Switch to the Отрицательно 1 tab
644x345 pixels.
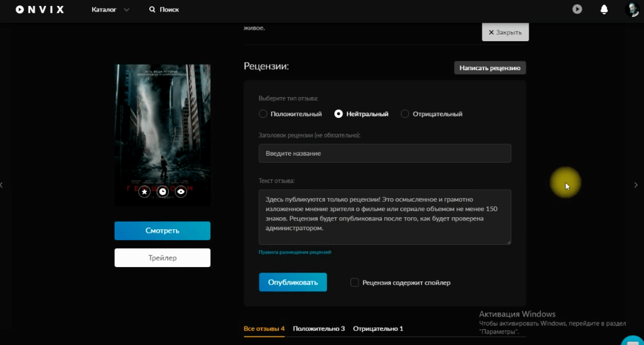point(378,329)
